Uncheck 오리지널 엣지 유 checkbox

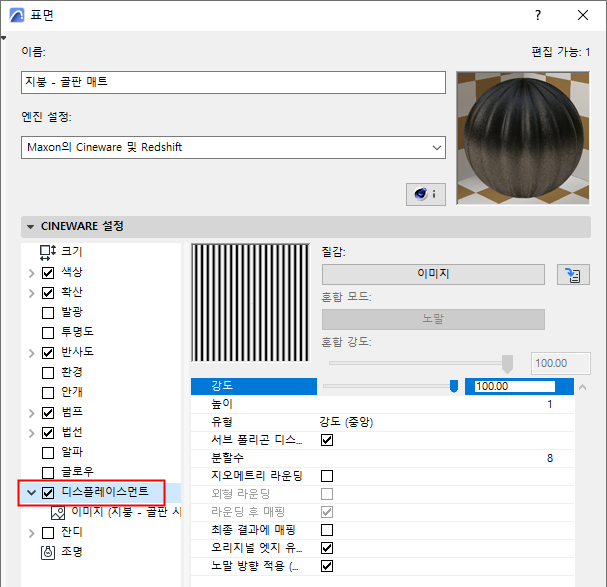pyautogui.click(x=327, y=548)
